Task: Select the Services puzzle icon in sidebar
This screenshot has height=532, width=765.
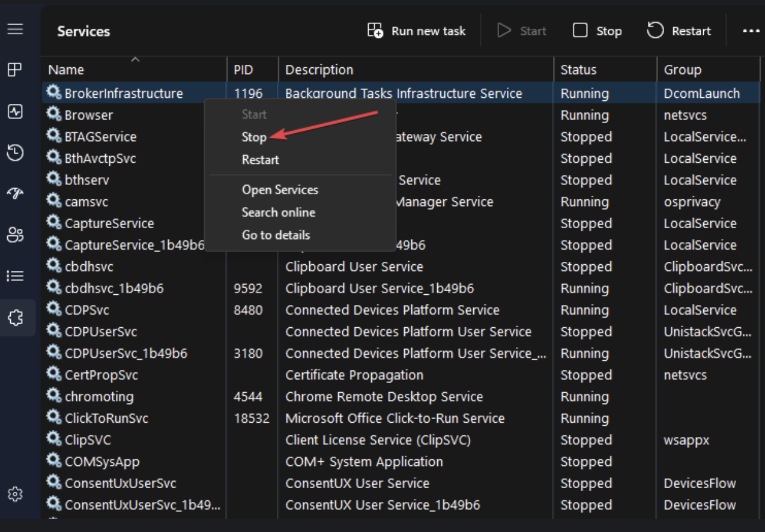Action: point(15,317)
